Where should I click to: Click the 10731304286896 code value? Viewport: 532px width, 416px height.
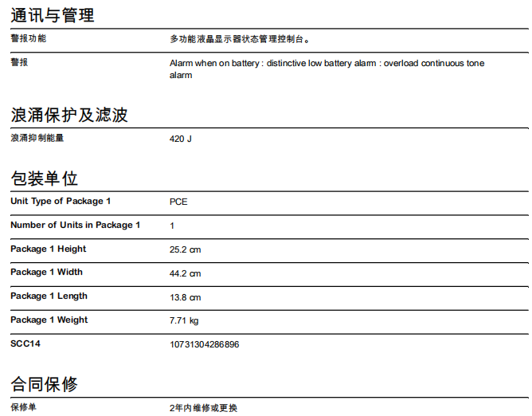pos(204,344)
